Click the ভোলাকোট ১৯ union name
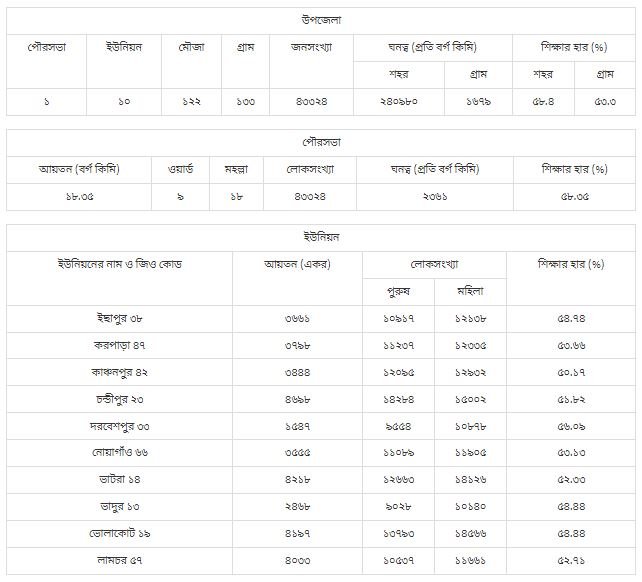This screenshot has width=642, height=582. 119,534
